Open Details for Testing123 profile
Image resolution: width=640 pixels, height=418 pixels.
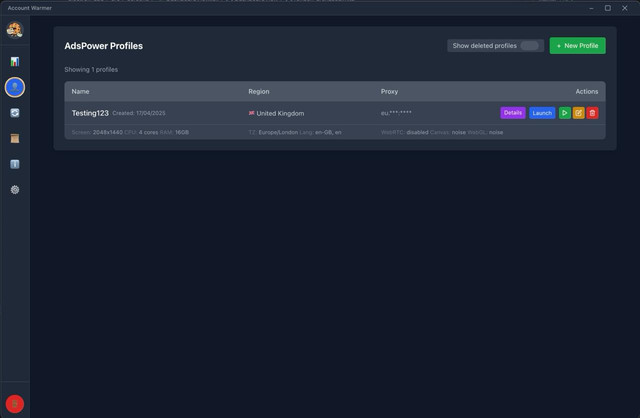(513, 113)
